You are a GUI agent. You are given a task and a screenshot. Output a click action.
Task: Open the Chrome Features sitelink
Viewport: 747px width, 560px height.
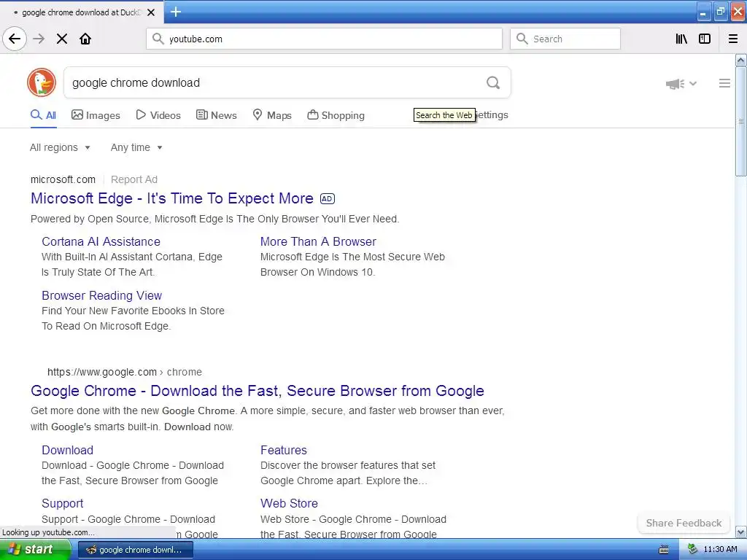[284, 450]
